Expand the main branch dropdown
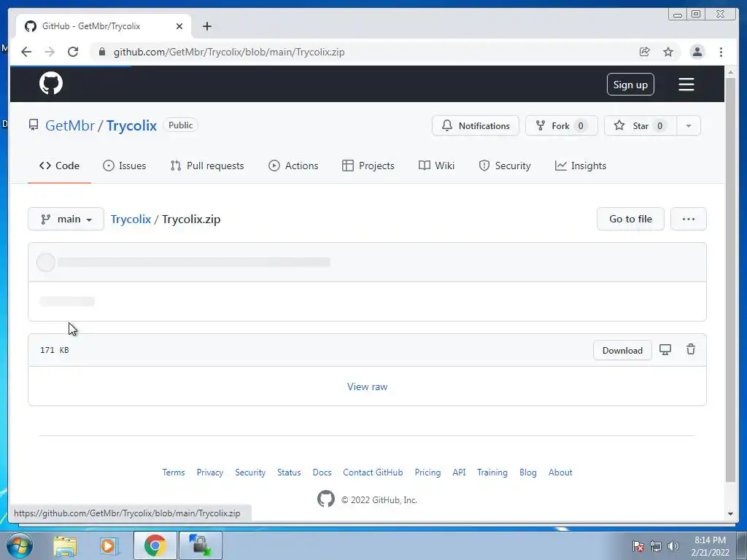The height and width of the screenshot is (560, 747). 66,219
